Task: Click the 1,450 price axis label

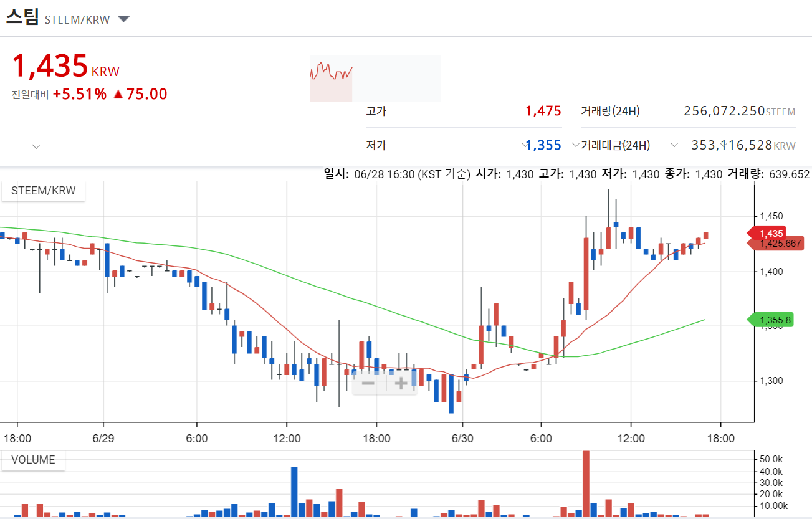Action: click(x=771, y=216)
